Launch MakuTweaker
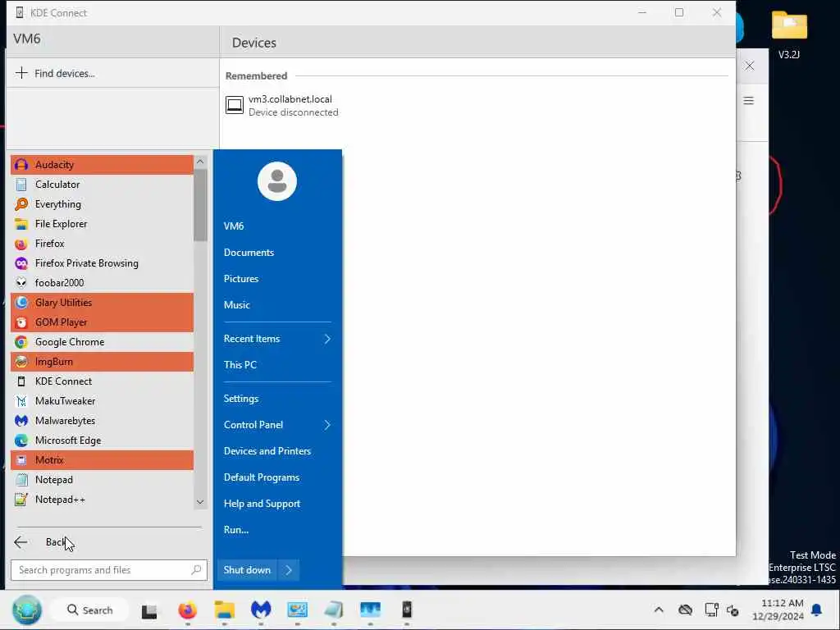Screen dimensions: 840x630 click(102, 401)
